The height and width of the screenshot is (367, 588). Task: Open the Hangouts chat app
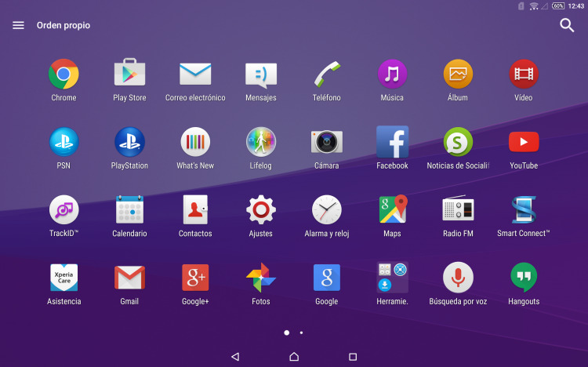pos(524,278)
